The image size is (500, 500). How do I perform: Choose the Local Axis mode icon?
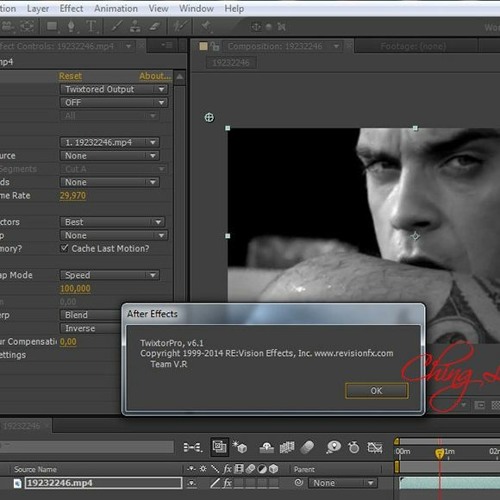click(x=256, y=27)
